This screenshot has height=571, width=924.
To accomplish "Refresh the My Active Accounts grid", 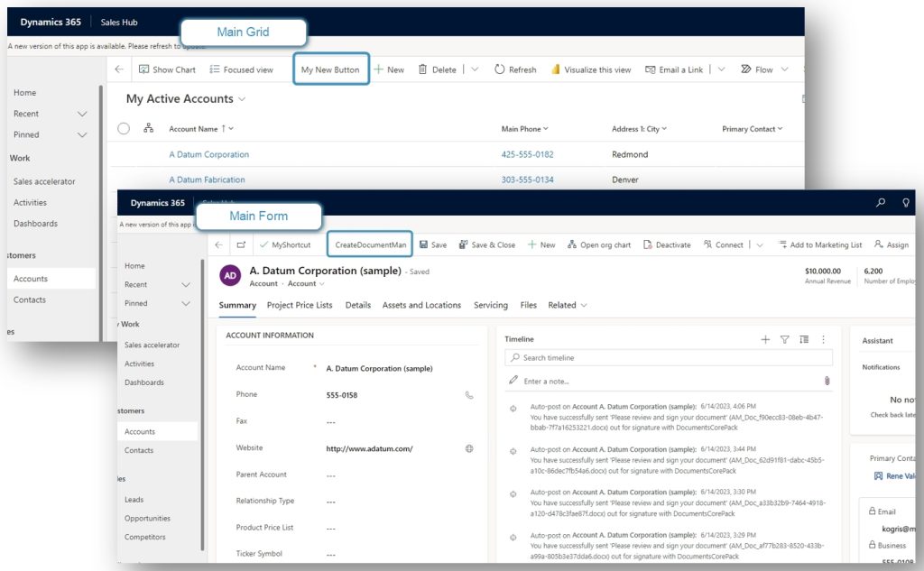I will (515, 69).
